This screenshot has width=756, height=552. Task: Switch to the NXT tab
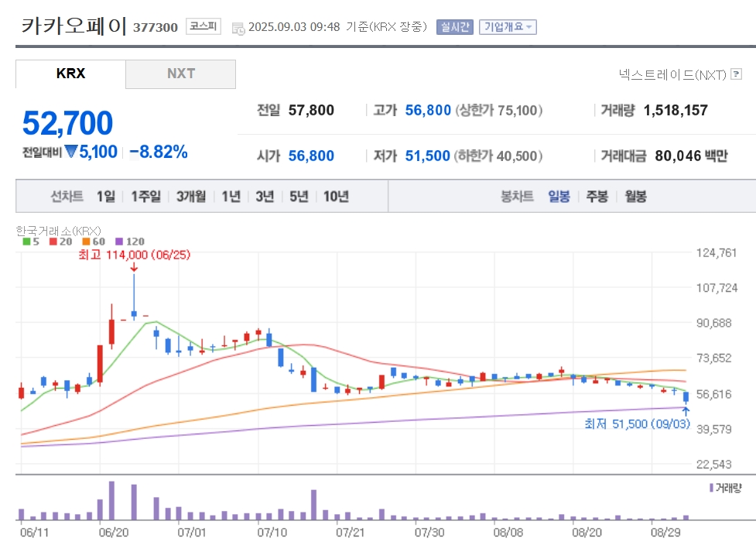tap(181, 74)
